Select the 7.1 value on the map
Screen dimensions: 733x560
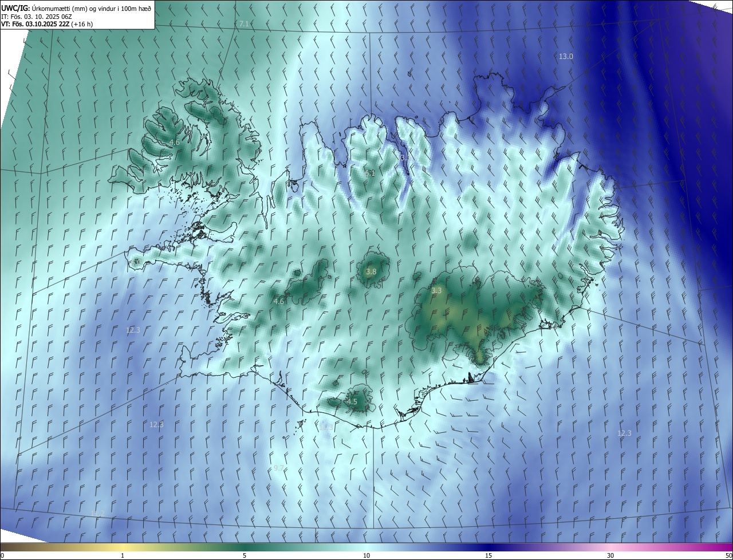(244, 23)
